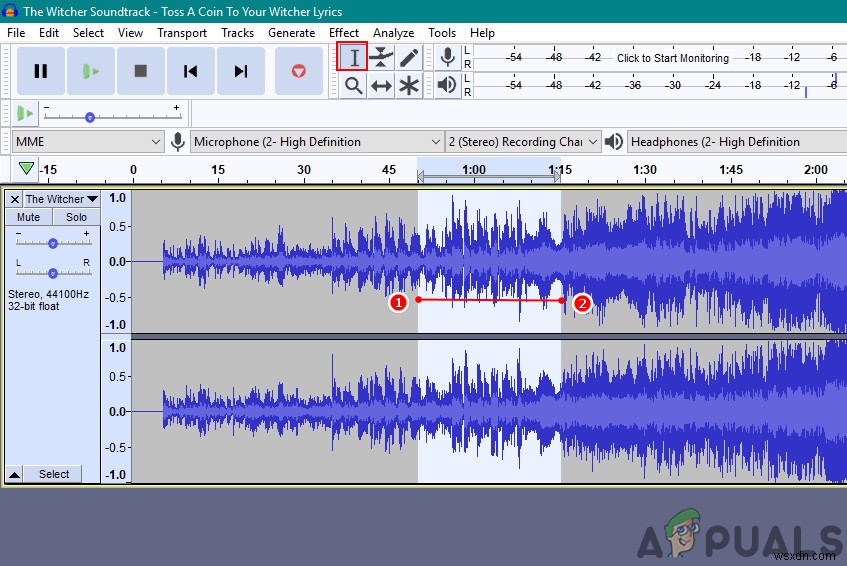Click timeline ruler at 1:45 mark
The height and width of the screenshot is (566, 847).
730,170
